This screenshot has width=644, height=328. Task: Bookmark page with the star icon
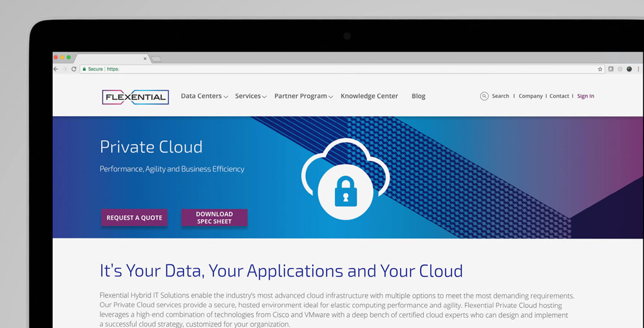click(600, 69)
